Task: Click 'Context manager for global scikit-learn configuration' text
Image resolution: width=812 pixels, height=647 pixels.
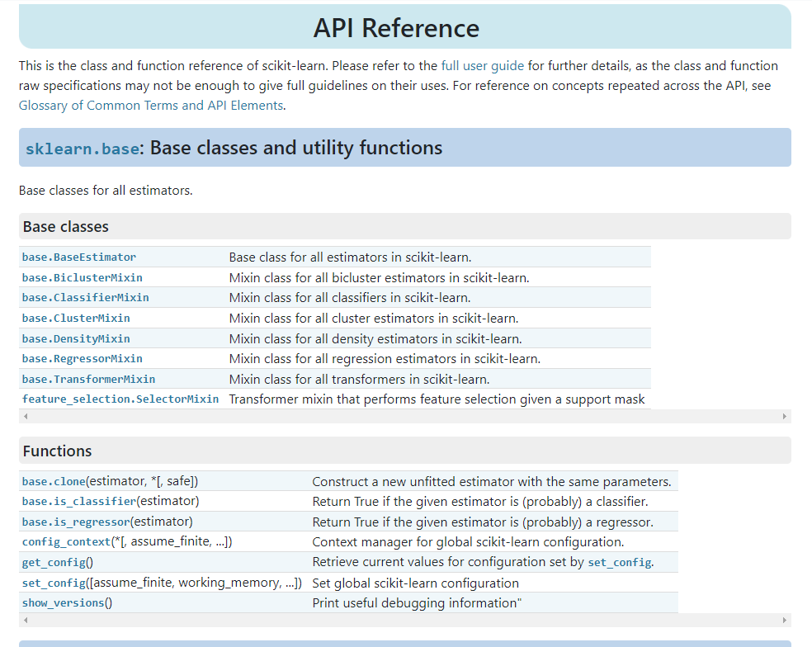Action: [x=468, y=542]
